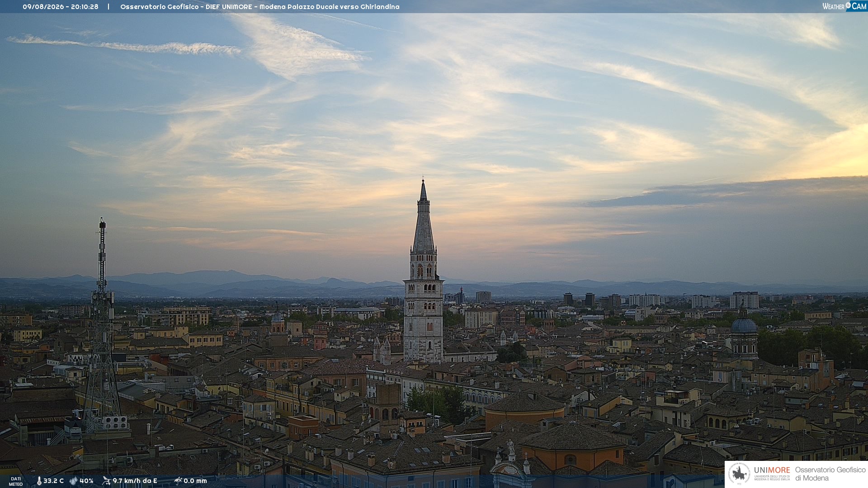
Task: Click the wind anemometer icon
Action: click(x=106, y=481)
